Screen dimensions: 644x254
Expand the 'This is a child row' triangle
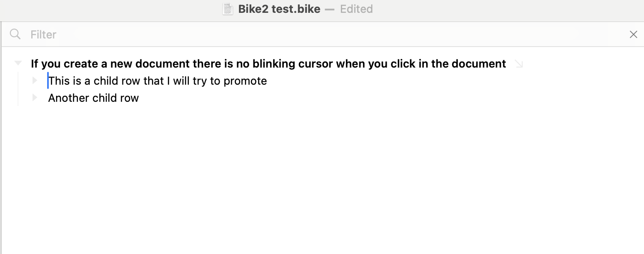click(x=35, y=80)
